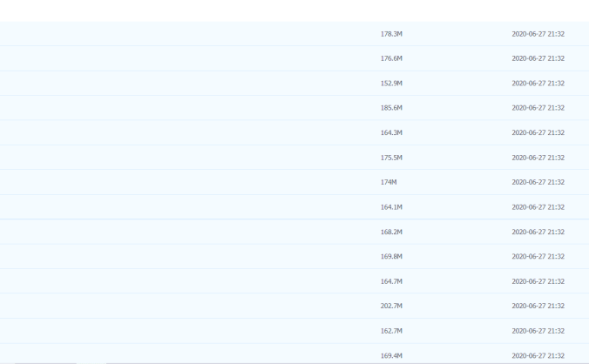Select the 168.2M row
The image size is (589, 364).
coord(391,232)
